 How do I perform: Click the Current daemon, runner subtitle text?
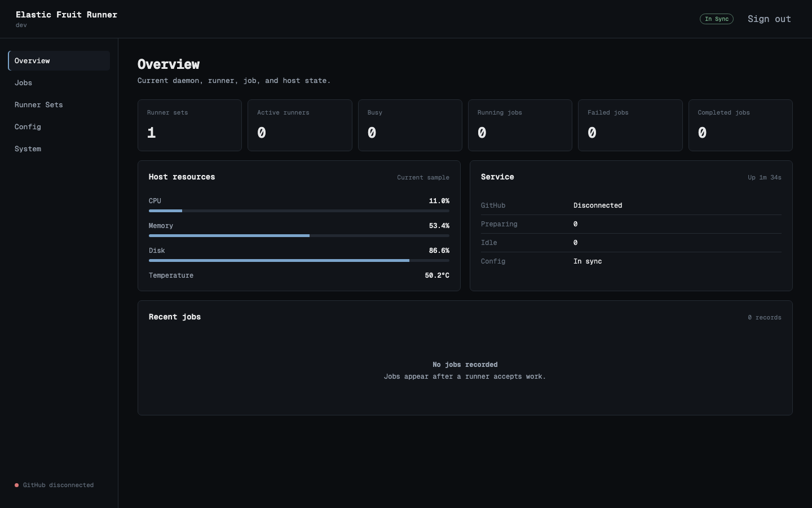[x=234, y=81]
